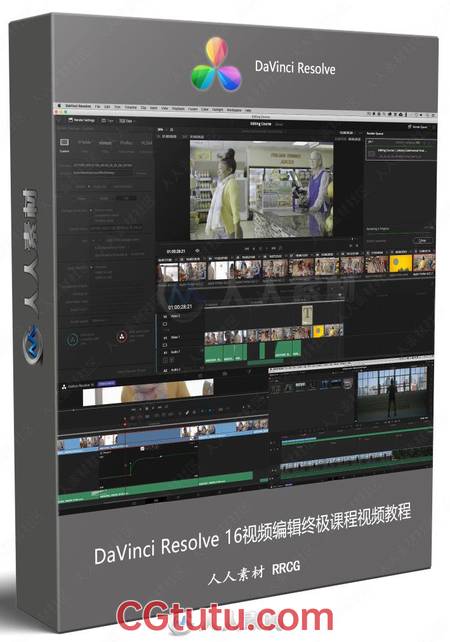Select the yellow clip thumbnail in clip strip
450x642 pixels.
pos(400,264)
